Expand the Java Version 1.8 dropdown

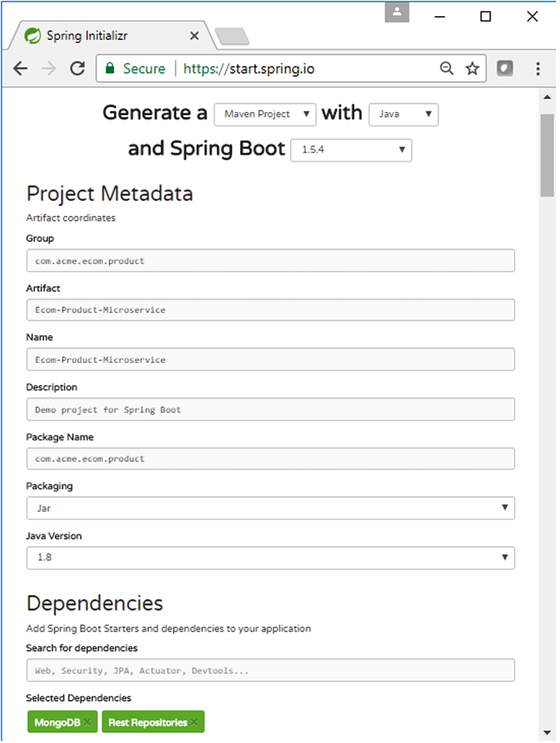[x=271, y=557]
